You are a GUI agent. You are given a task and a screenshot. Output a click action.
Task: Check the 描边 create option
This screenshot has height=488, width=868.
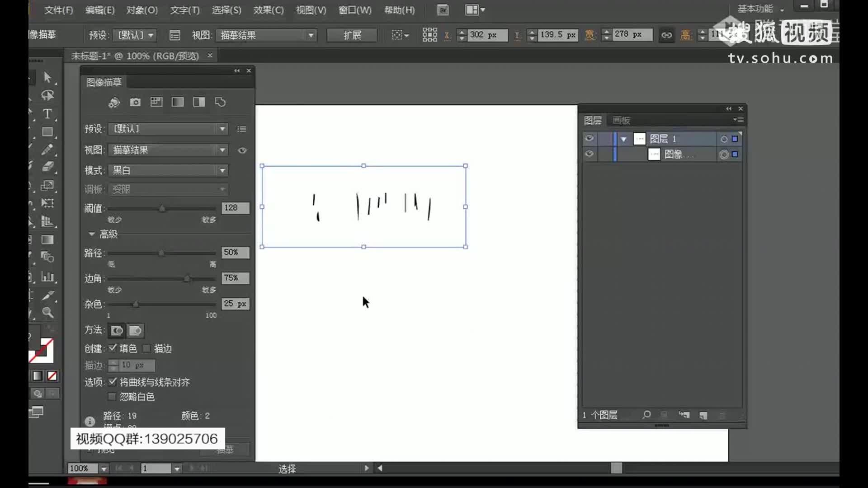point(146,348)
